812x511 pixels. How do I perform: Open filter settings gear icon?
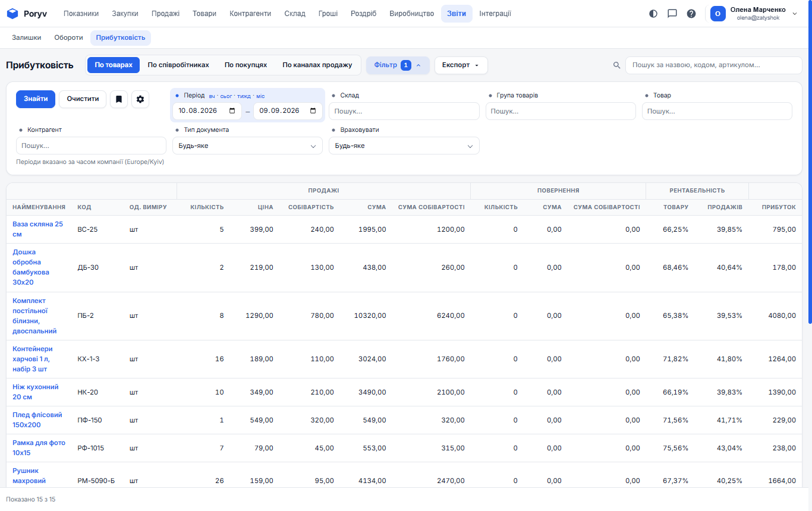tap(140, 99)
